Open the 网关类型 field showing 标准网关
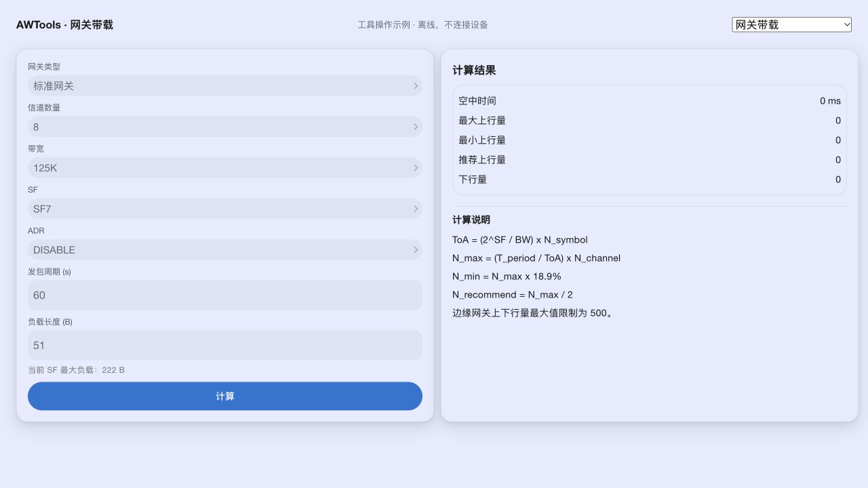 coord(225,85)
